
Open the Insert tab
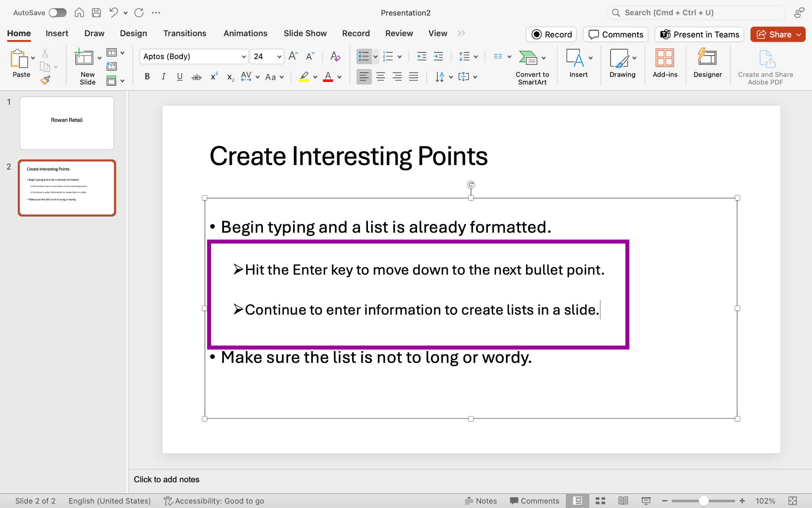pyautogui.click(x=57, y=33)
